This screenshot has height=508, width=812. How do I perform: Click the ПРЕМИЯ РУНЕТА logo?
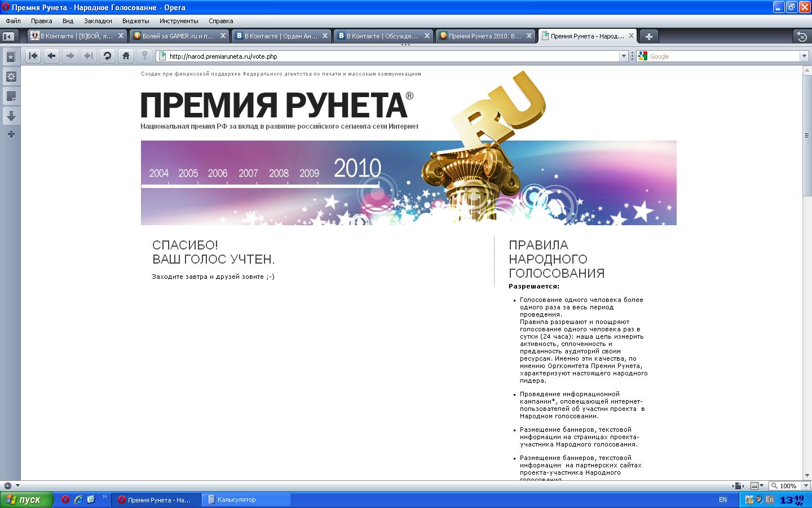pyautogui.click(x=277, y=104)
